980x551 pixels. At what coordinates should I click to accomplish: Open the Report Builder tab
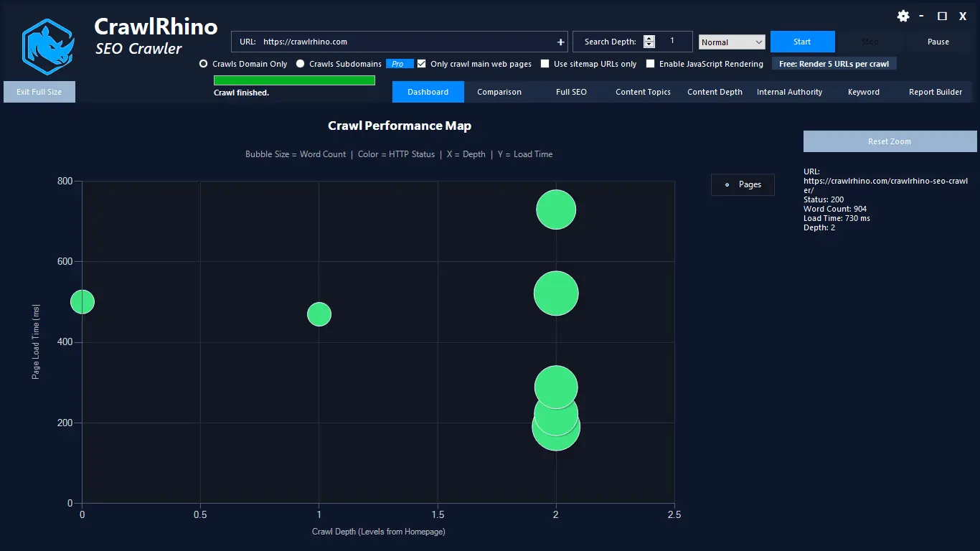pos(936,92)
